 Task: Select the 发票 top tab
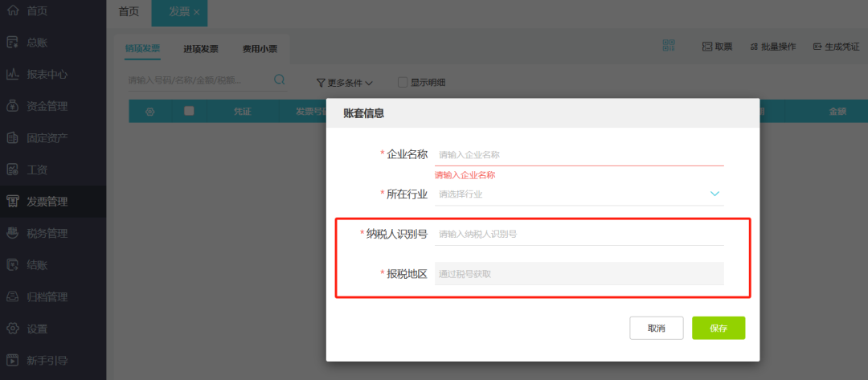coord(178,12)
